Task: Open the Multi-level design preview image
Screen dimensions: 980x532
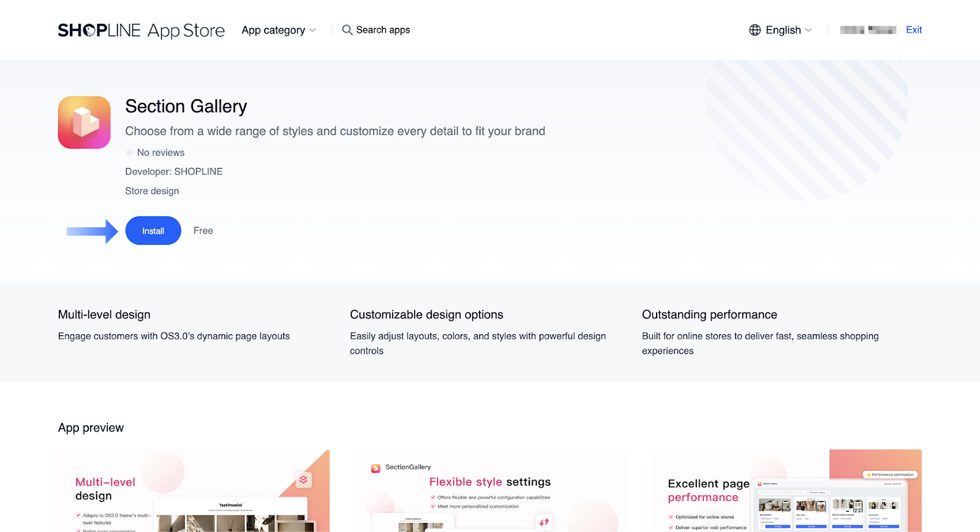Action: tap(194, 490)
